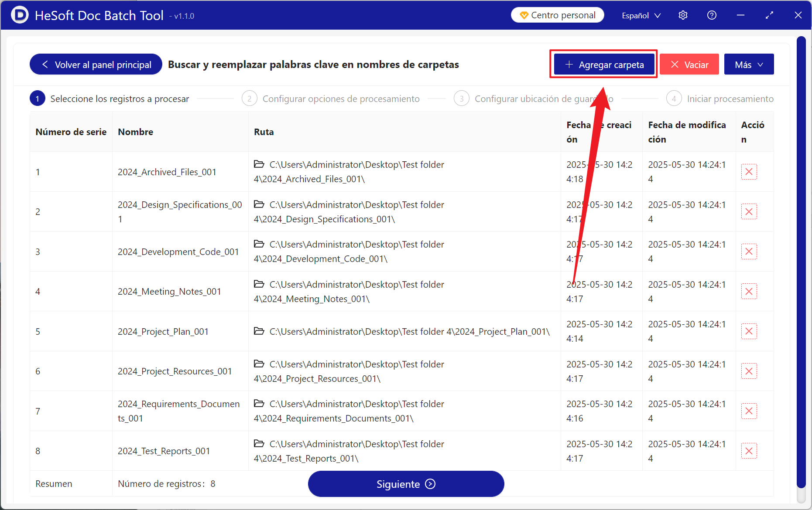Image resolution: width=812 pixels, height=510 pixels.
Task: Return with Volver al panel principal
Action: [96, 65]
